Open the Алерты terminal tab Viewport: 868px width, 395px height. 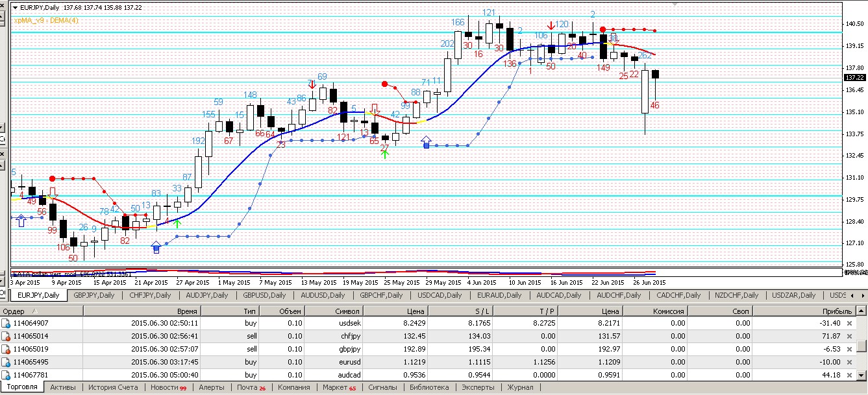pyautogui.click(x=212, y=387)
